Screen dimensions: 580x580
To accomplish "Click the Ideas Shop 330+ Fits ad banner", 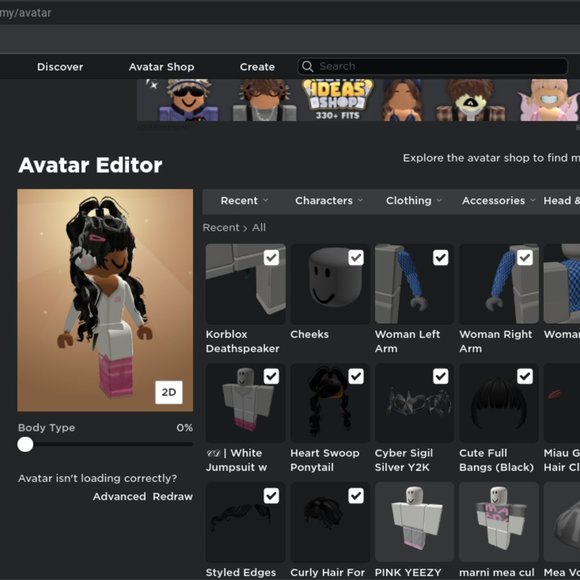I will (x=358, y=100).
